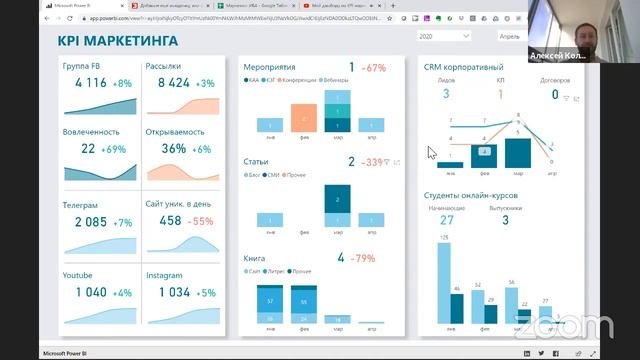This screenshot has height=360, width=640.
Task: Click the lock icon in address bar
Action: (x=84, y=18)
